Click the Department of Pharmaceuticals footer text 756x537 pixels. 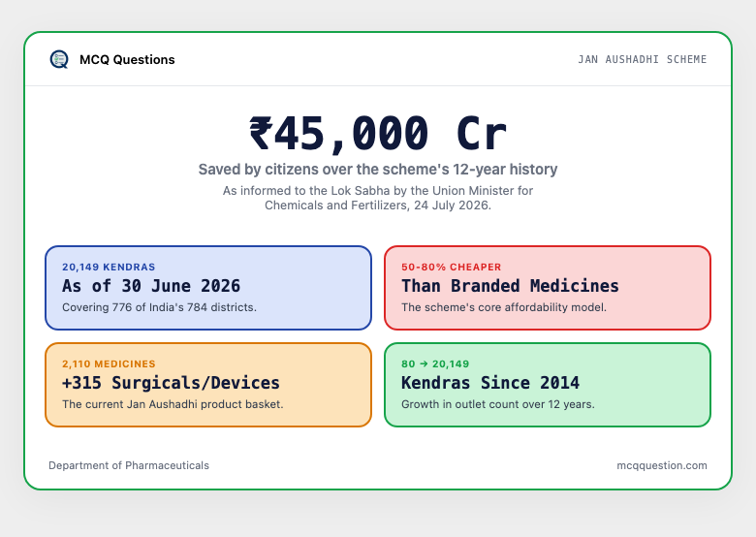pos(129,465)
